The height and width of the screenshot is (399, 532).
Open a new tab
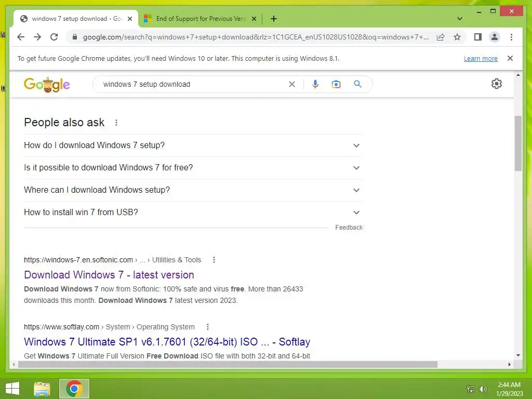pos(273,19)
